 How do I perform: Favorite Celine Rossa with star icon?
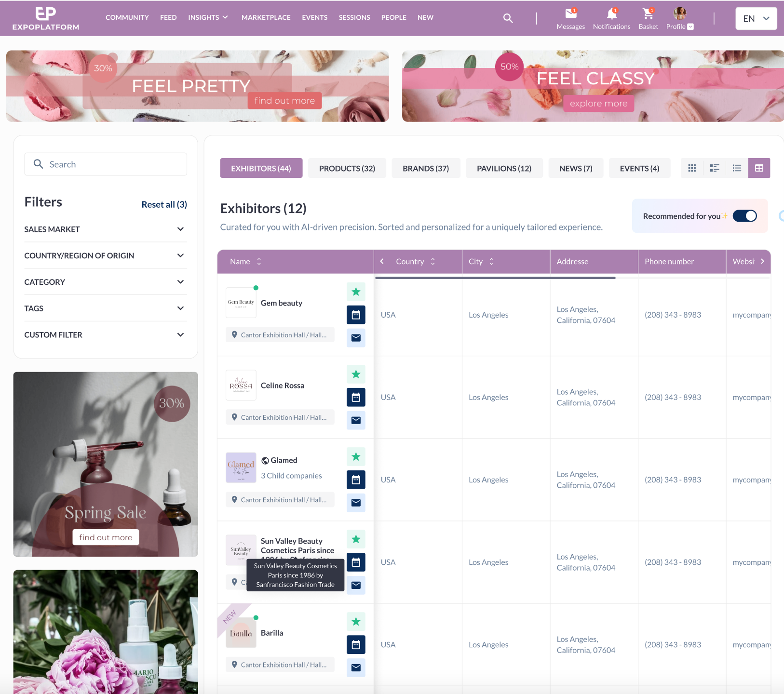click(356, 374)
